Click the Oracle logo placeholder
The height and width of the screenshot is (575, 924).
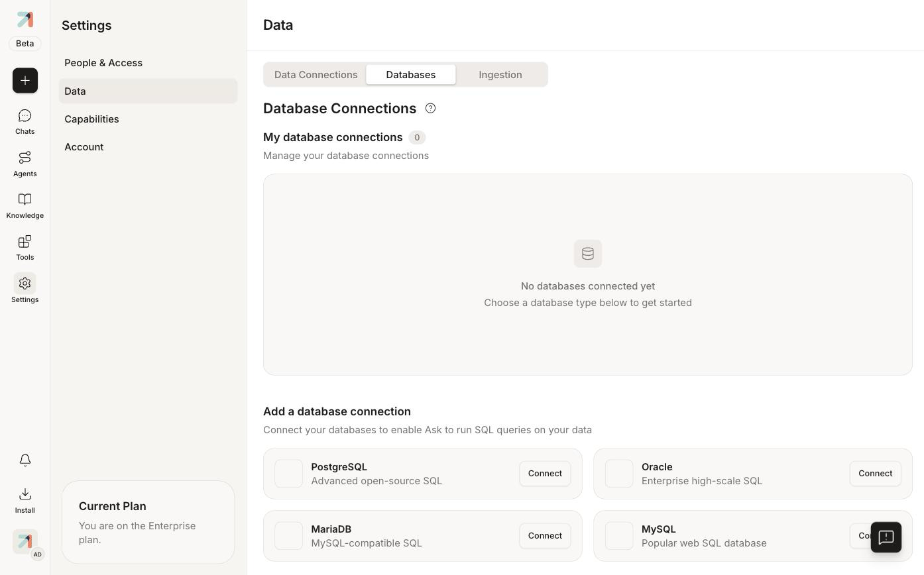point(619,474)
